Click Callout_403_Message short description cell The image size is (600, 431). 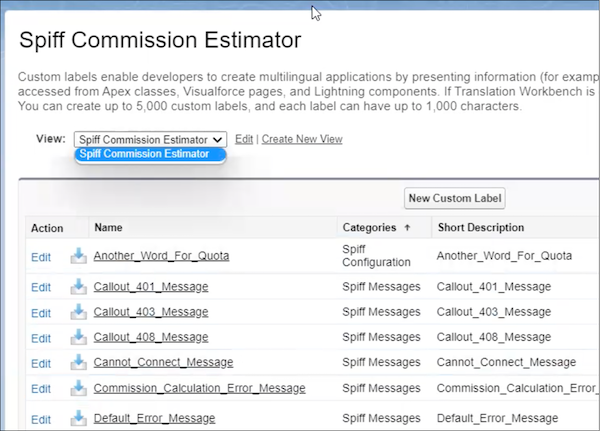click(494, 312)
